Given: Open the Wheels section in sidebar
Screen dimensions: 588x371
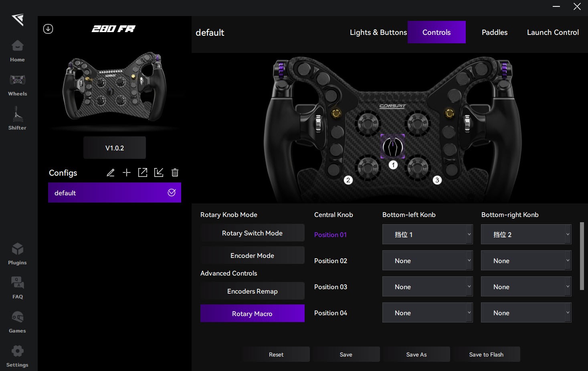Looking at the screenshot, I should point(17,85).
